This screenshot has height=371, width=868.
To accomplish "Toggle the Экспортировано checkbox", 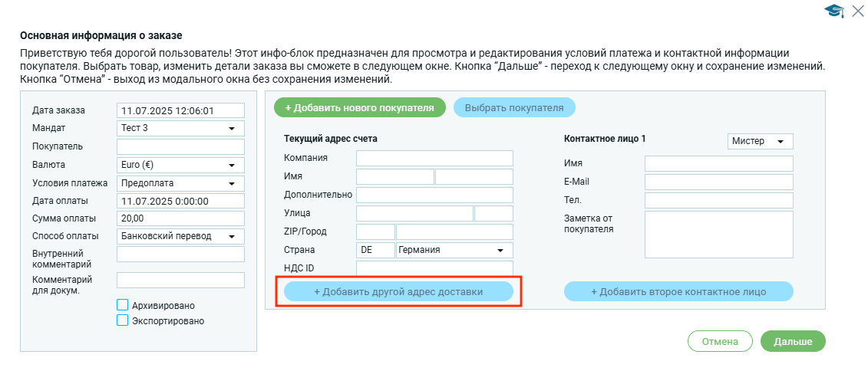I will pos(122,321).
